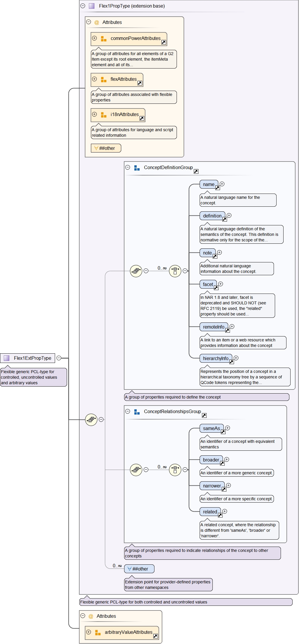Collapse the top Attributes box
This screenshot has height=644, width=299.
pos(89,22)
